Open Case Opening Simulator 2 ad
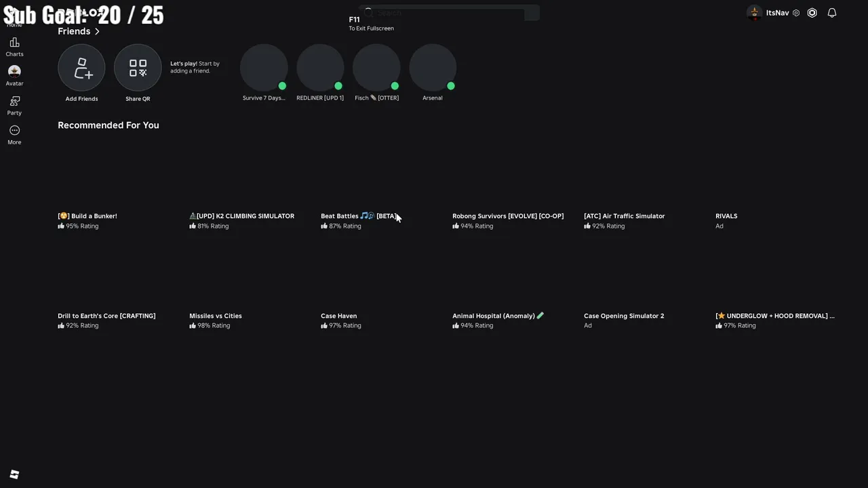The height and width of the screenshot is (488, 868). coord(624,316)
